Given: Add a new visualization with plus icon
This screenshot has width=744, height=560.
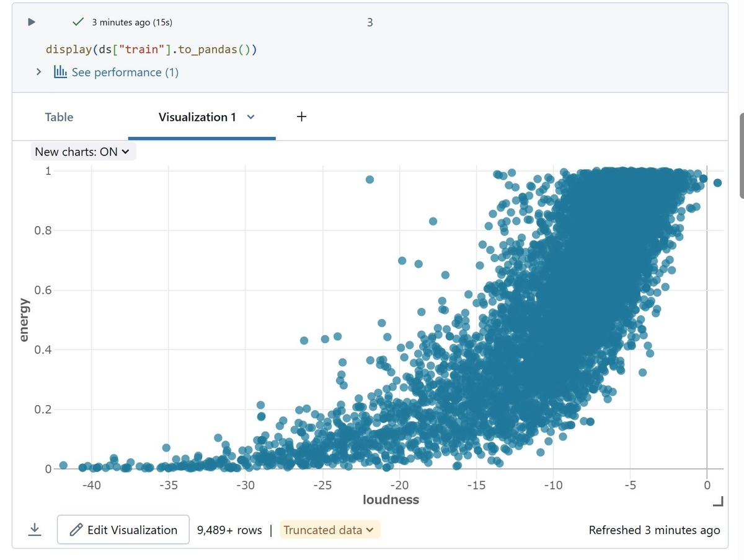Looking at the screenshot, I should pyautogui.click(x=301, y=116).
